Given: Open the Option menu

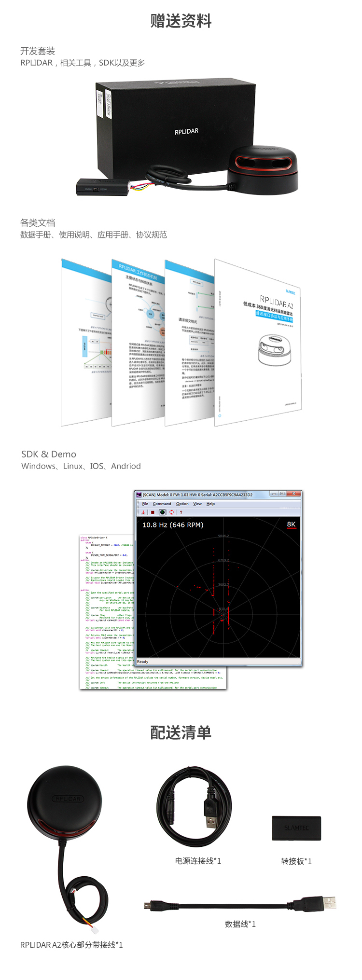Looking at the screenshot, I should 182,504.
